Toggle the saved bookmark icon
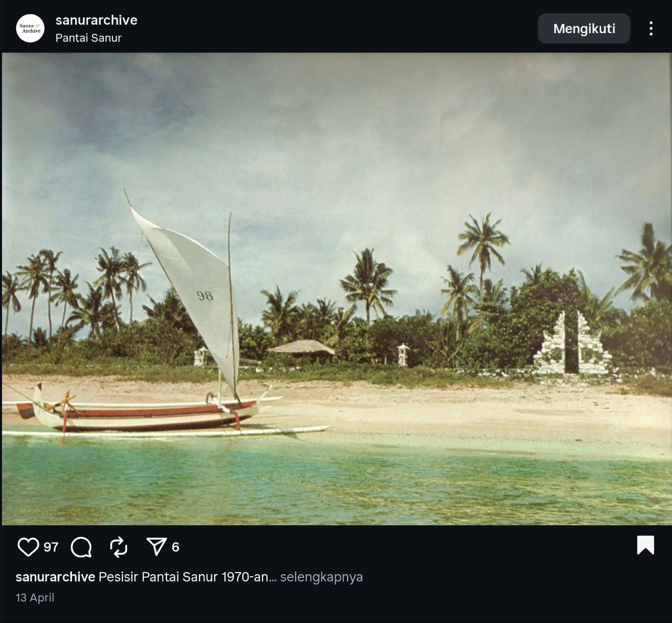672x623 pixels. pyautogui.click(x=646, y=545)
